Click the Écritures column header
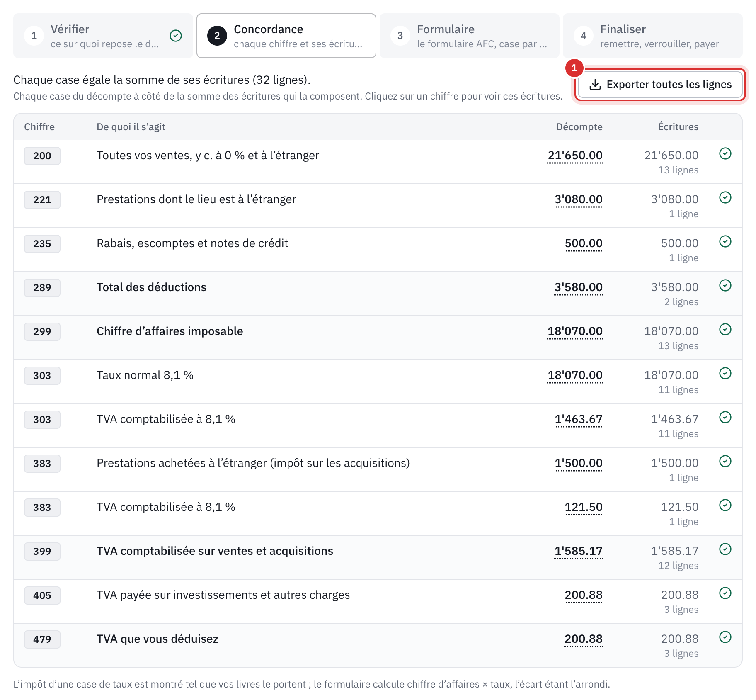 pyautogui.click(x=678, y=127)
